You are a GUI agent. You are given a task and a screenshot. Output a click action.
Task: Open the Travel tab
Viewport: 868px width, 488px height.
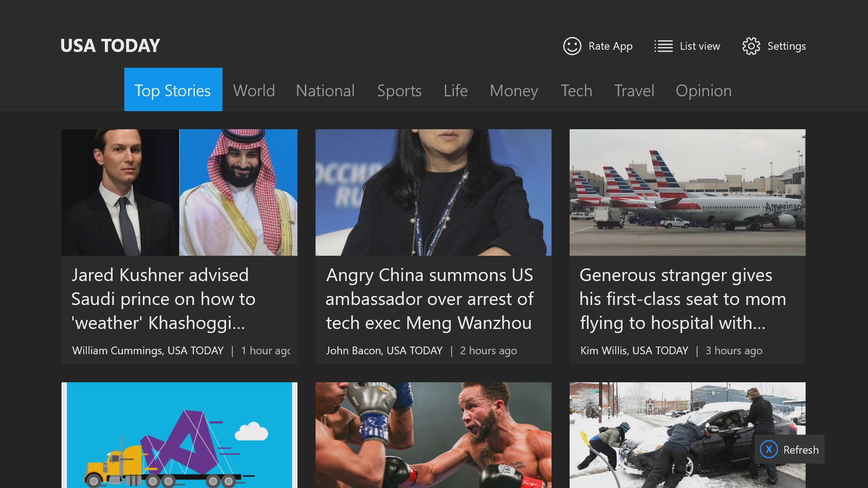[634, 91]
